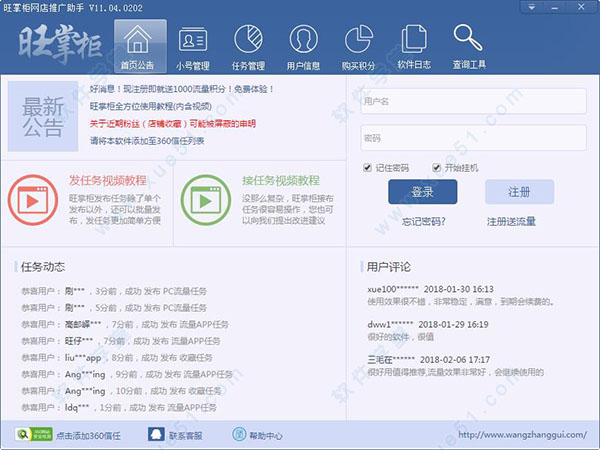Click the 用户评论 section heading
This screenshot has height=450, width=600.
pos(389,267)
